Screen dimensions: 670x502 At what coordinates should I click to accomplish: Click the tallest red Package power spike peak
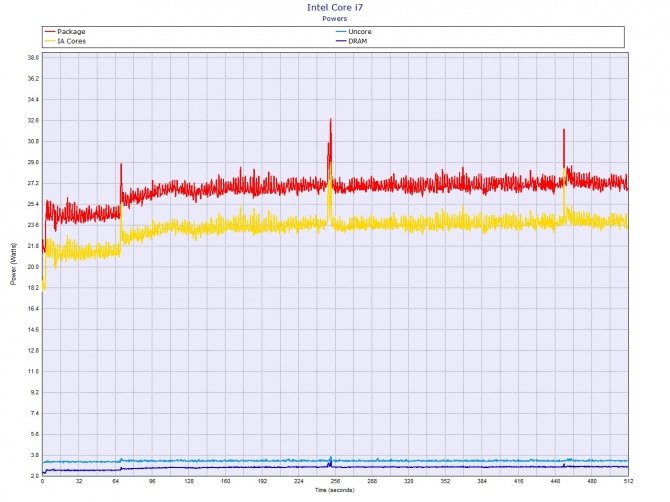330,120
